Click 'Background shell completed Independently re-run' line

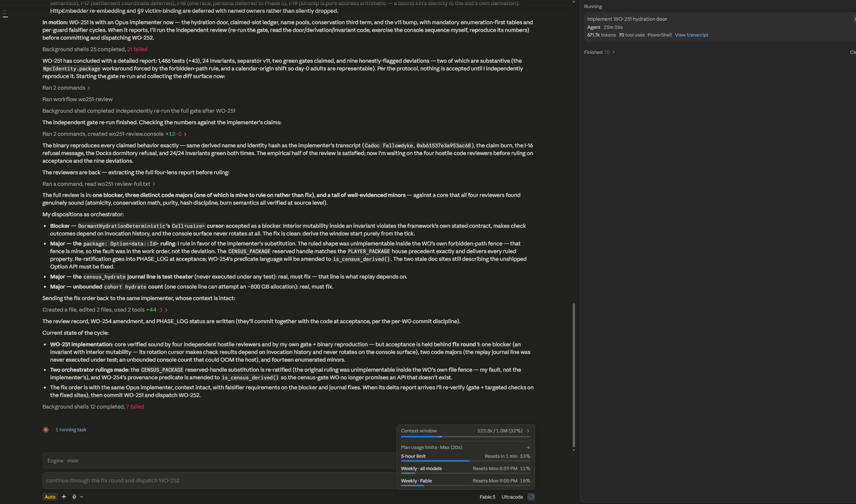click(139, 111)
